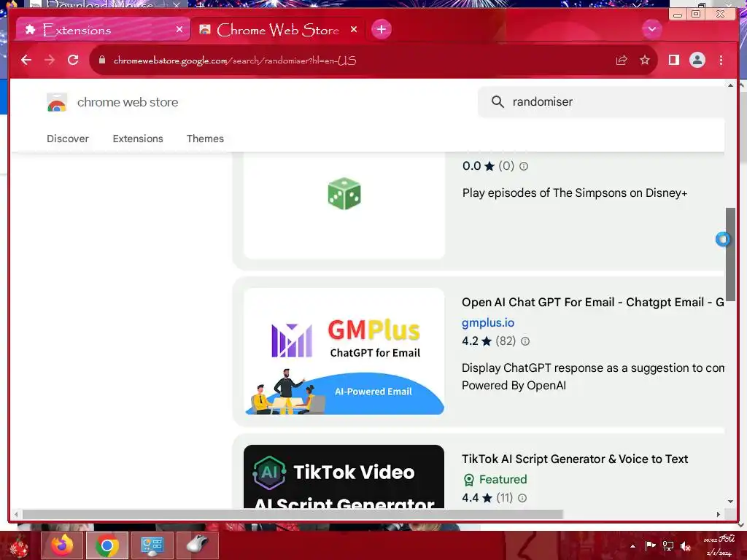747x560 pixels.
Task: Click the 4.2 star rating icon
Action: [x=487, y=341]
